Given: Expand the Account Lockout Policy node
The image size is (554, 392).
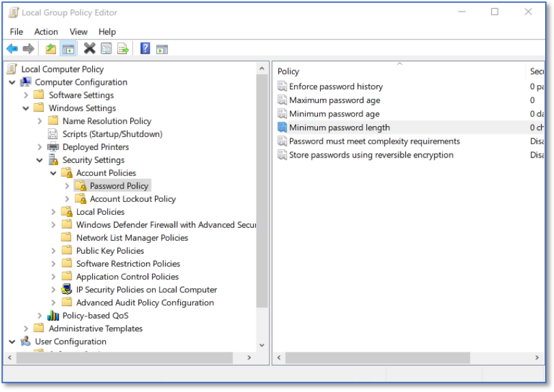Looking at the screenshot, I should coord(67,199).
